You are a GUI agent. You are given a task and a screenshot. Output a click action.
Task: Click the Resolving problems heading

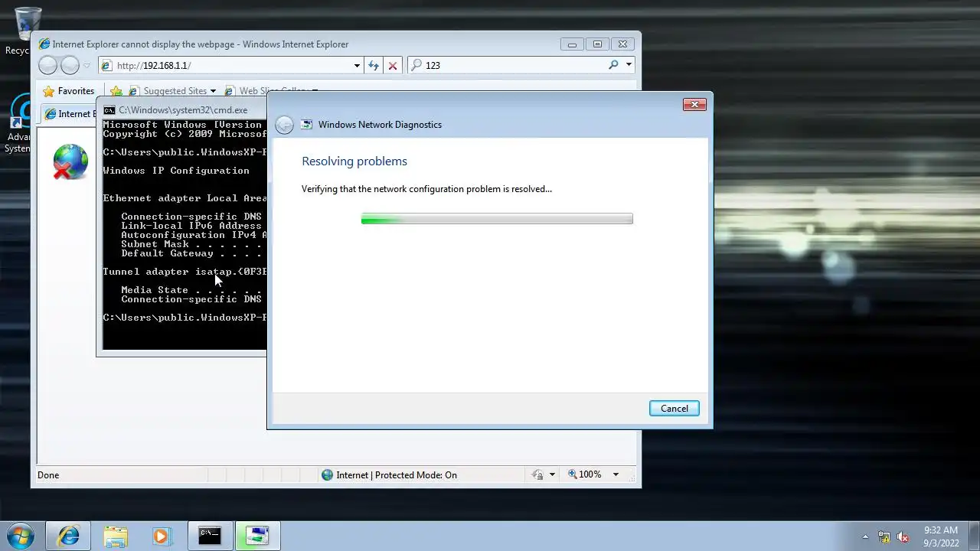pyautogui.click(x=354, y=161)
